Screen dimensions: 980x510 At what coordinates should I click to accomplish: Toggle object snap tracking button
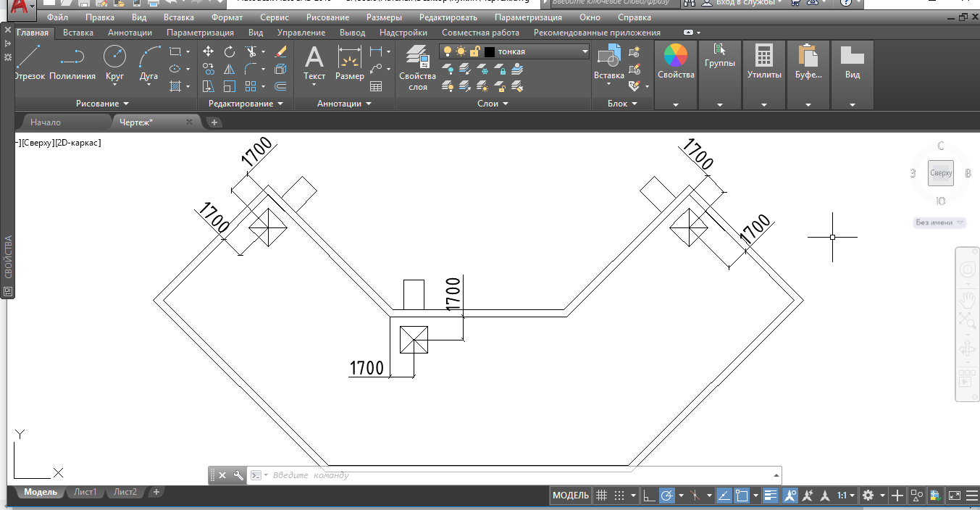724,496
